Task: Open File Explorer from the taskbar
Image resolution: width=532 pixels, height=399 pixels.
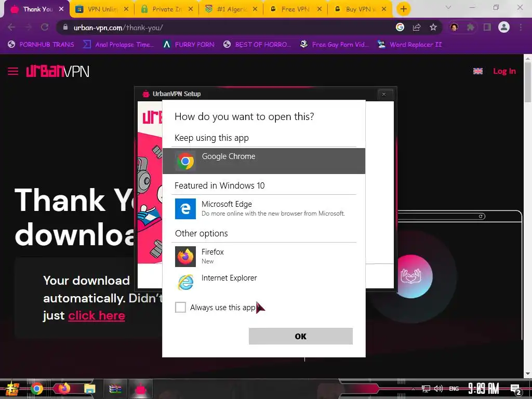Action: click(x=90, y=389)
